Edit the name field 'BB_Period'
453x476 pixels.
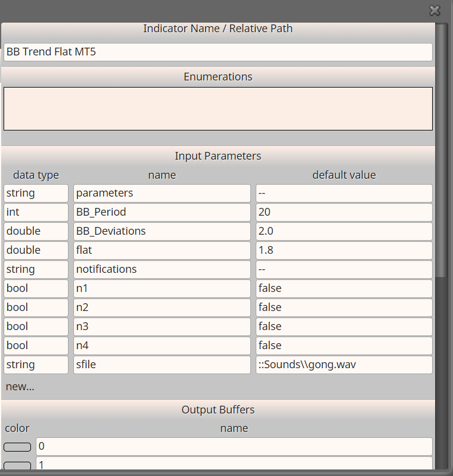point(162,212)
